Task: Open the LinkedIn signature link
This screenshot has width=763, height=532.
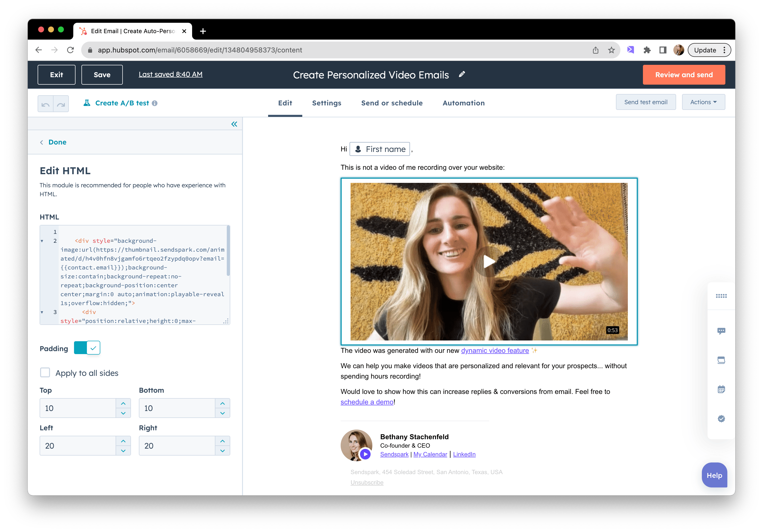Action: tap(464, 454)
